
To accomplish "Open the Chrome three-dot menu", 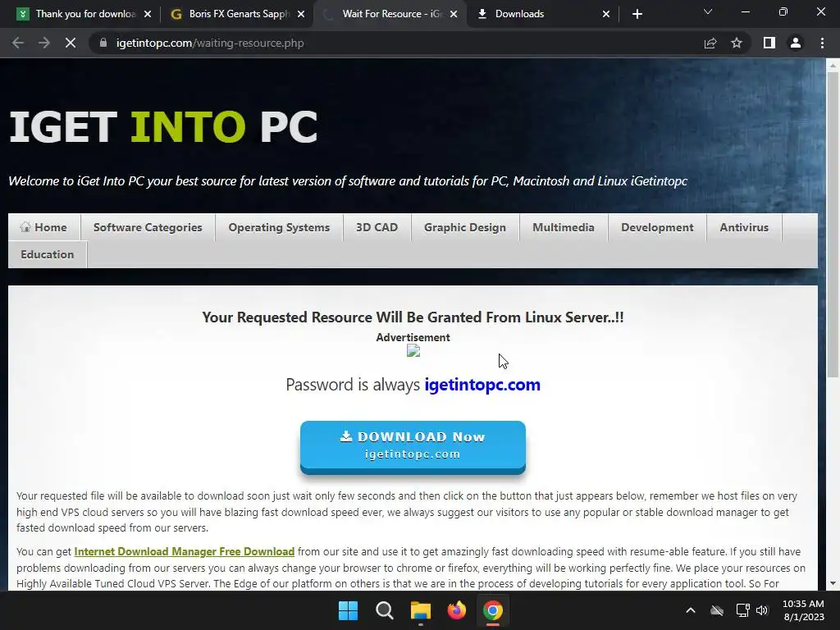I will tap(822, 43).
